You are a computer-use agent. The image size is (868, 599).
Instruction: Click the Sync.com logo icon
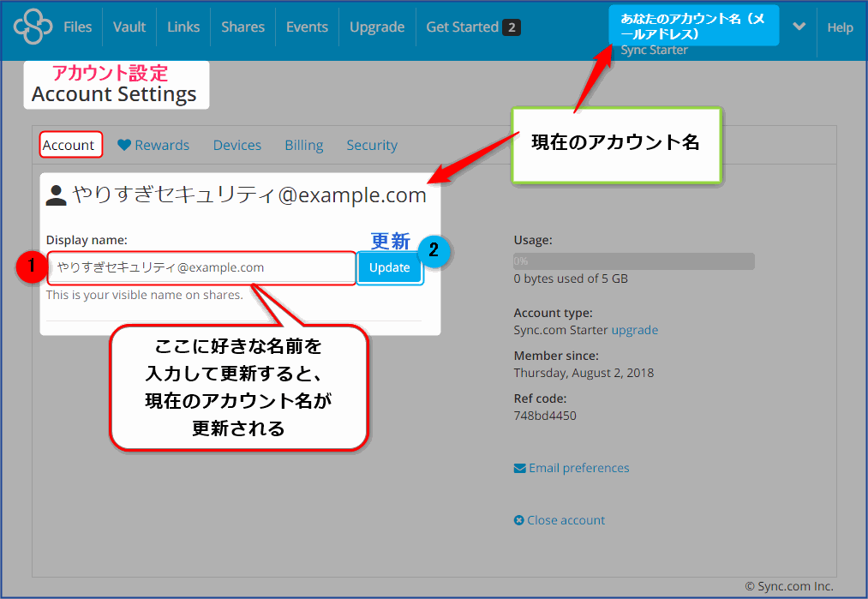[33, 26]
